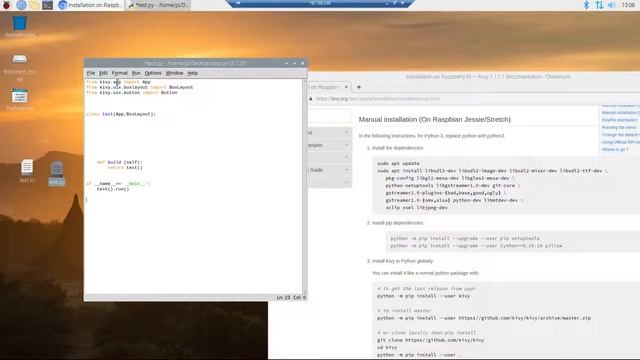The height and width of the screenshot is (360, 640).
Task: Select the test.py file on the desktop
Action: tap(57, 173)
